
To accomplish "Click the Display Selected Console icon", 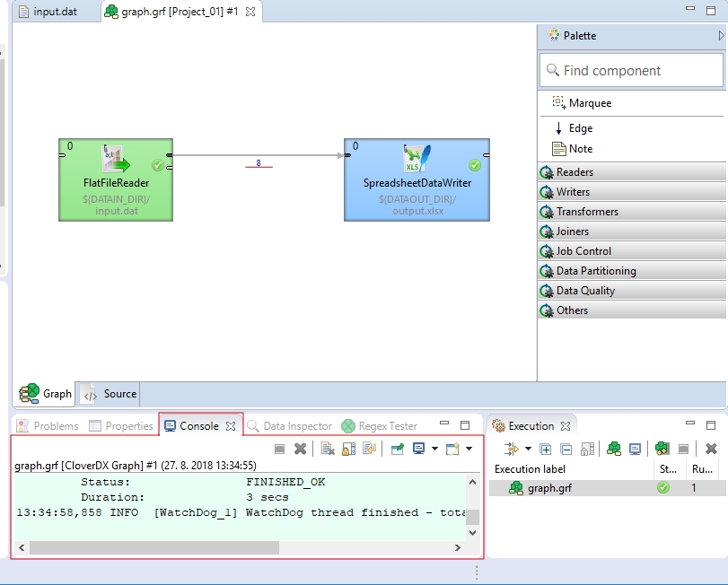I will pos(419,449).
